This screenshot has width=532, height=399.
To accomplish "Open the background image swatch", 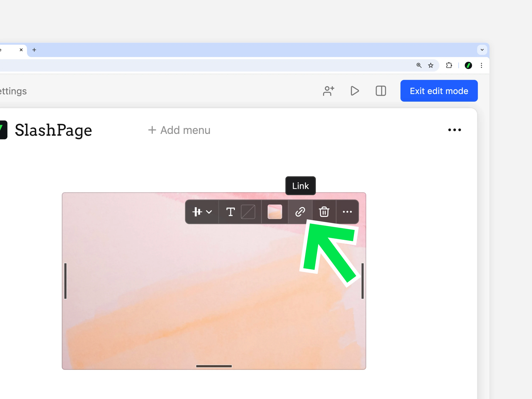I will 275,212.
